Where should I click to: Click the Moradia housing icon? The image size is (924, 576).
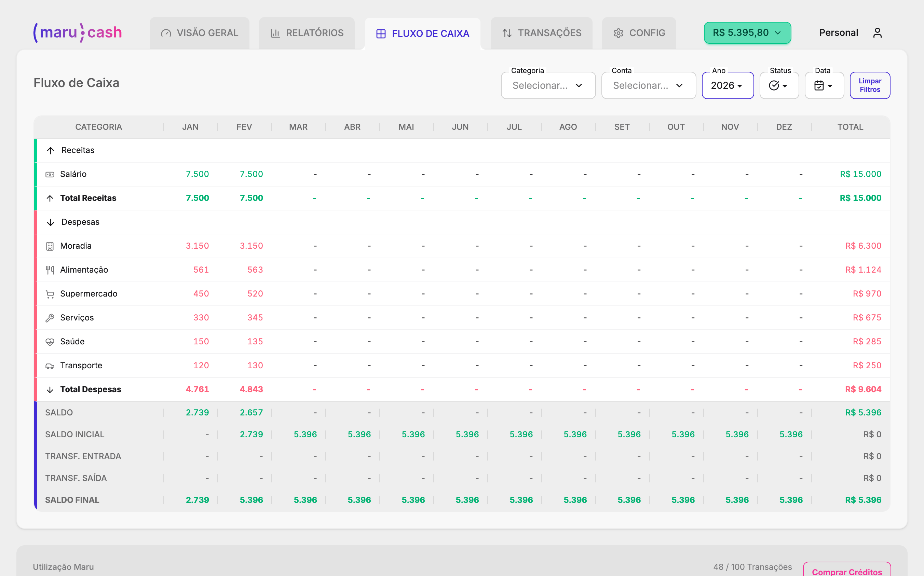(50, 246)
